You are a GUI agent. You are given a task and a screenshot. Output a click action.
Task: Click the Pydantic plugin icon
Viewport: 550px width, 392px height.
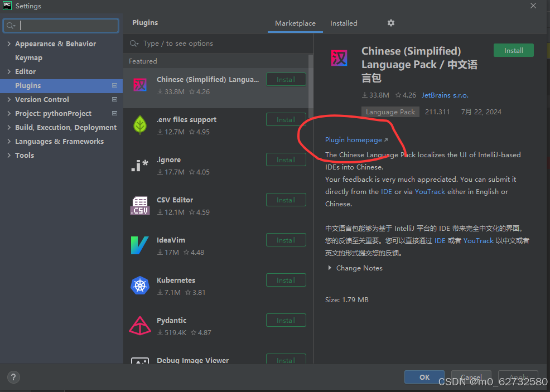(140, 326)
